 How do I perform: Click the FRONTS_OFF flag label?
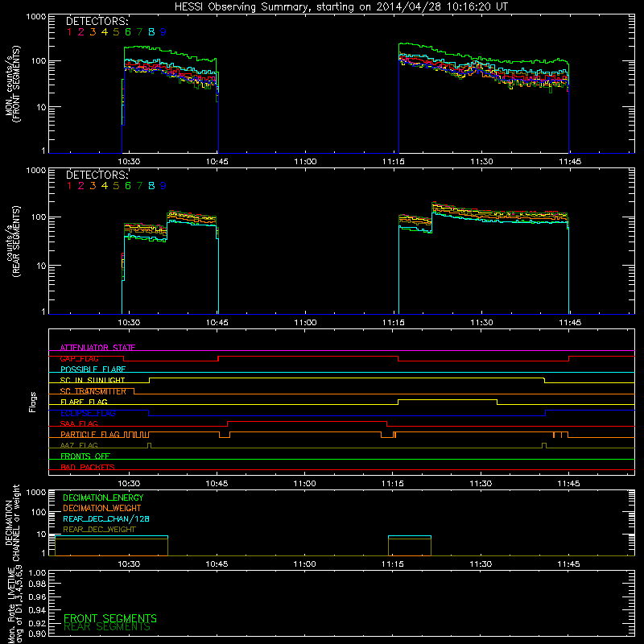[85, 456]
